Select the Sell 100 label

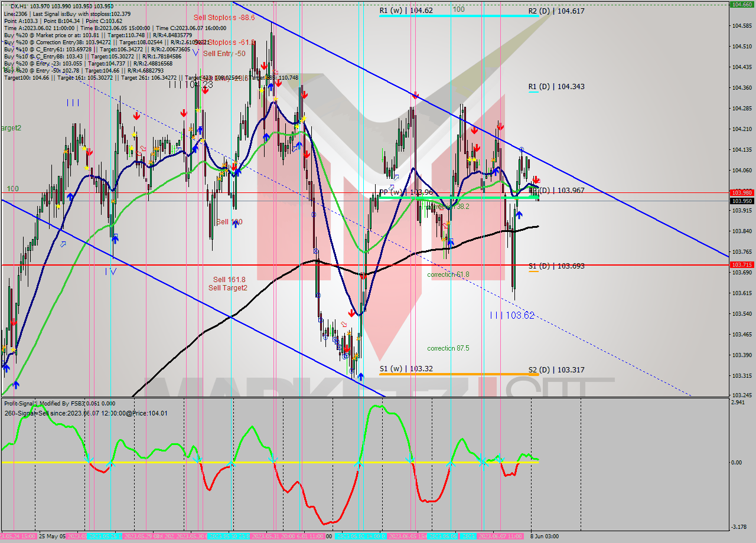(229, 222)
